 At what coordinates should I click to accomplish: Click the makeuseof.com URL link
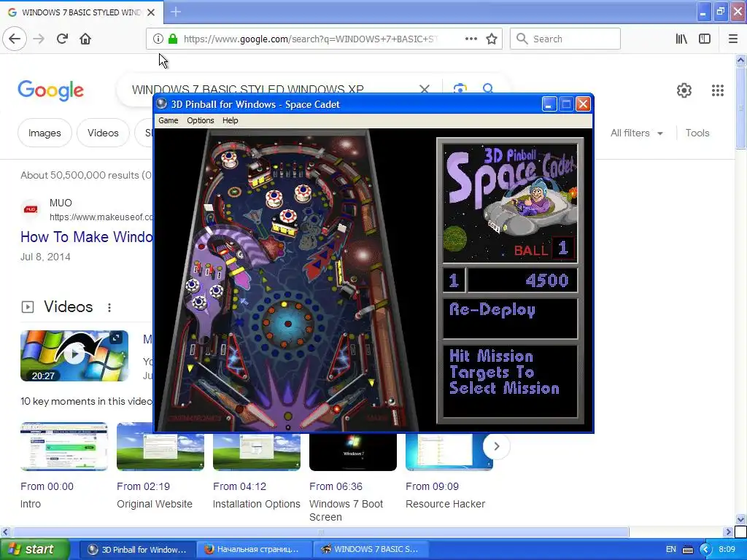click(x=101, y=217)
